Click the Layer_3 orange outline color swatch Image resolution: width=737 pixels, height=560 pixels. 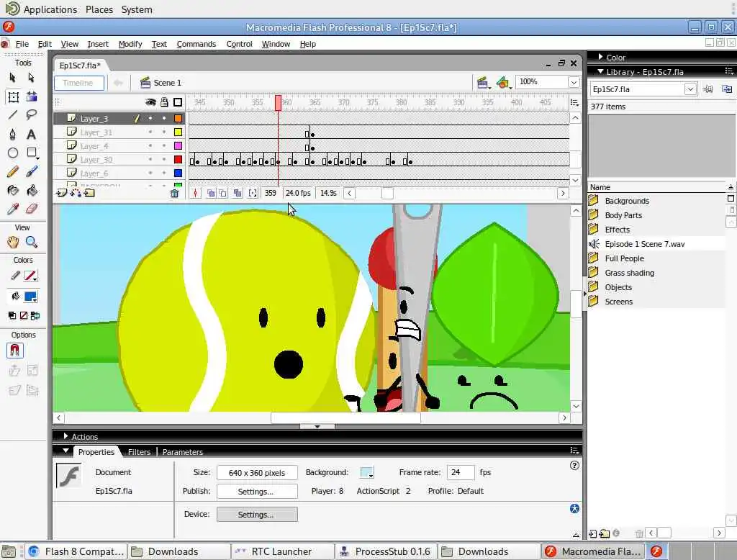[178, 119]
